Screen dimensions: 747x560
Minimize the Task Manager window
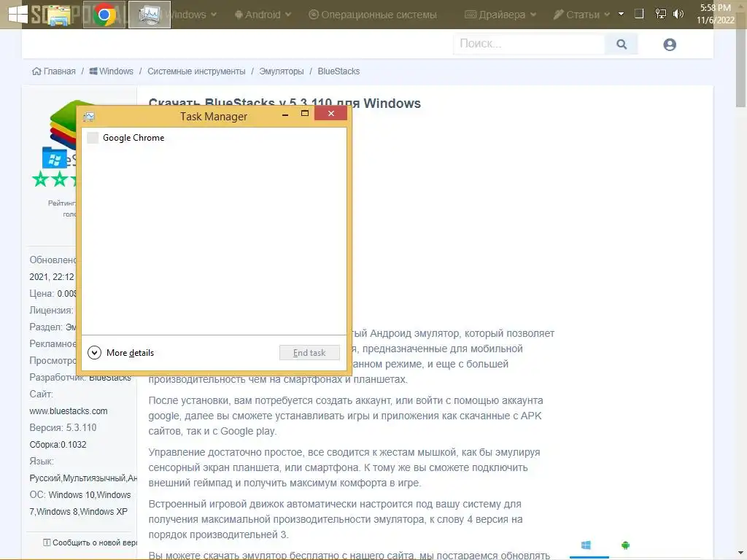coord(285,114)
